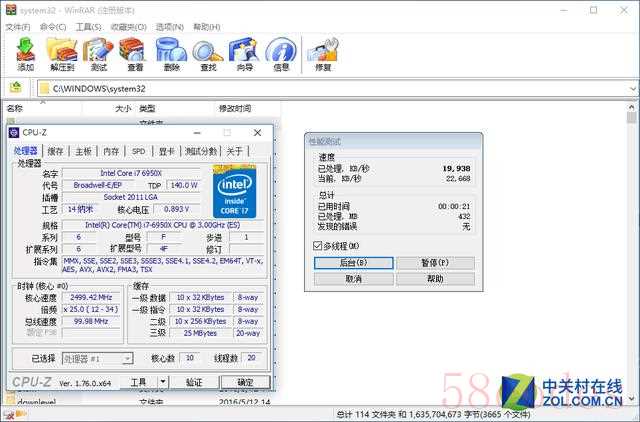Select the 处理器 tab in CPU-Z
The height and width of the screenshot is (422, 640).
coord(26,151)
